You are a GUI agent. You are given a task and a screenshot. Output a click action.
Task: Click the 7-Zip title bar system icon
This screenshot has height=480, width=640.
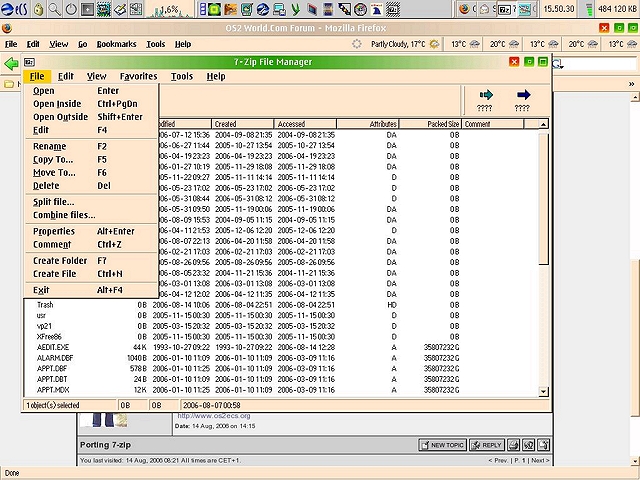(x=29, y=62)
